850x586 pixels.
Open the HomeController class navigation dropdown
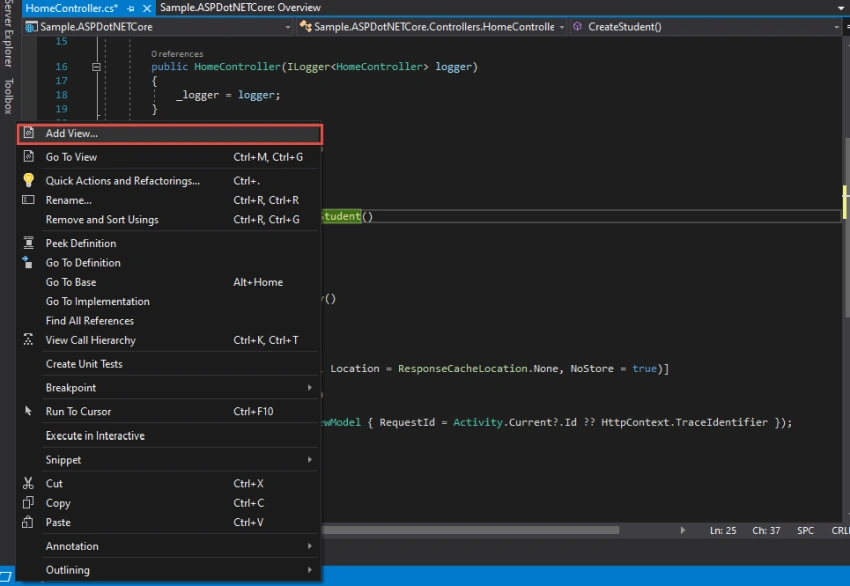tap(432, 27)
